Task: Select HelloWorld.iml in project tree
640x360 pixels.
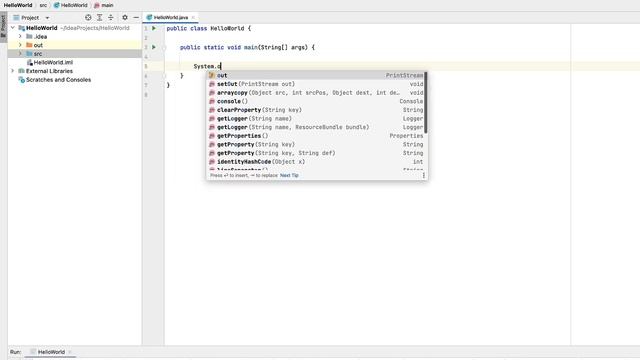Action: pyautogui.click(x=53, y=62)
